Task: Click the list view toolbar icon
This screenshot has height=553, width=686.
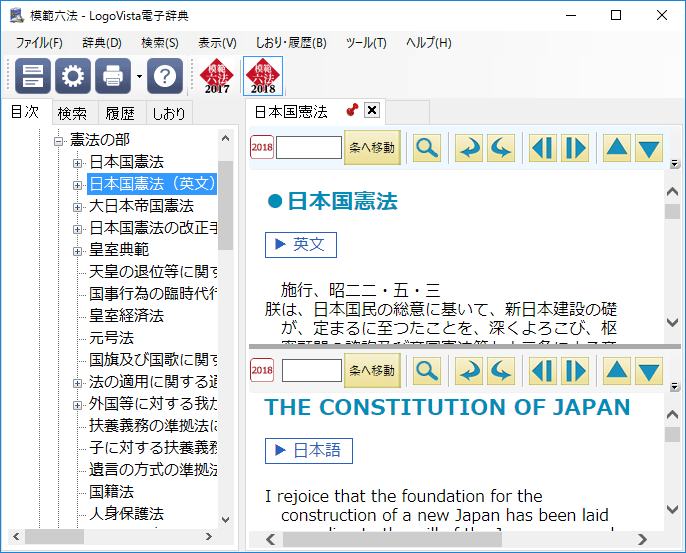Action: click(x=33, y=76)
